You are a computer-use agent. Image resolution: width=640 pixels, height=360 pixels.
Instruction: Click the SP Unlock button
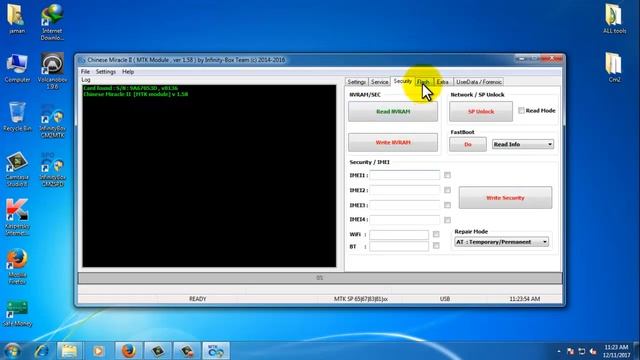tap(481, 111)
